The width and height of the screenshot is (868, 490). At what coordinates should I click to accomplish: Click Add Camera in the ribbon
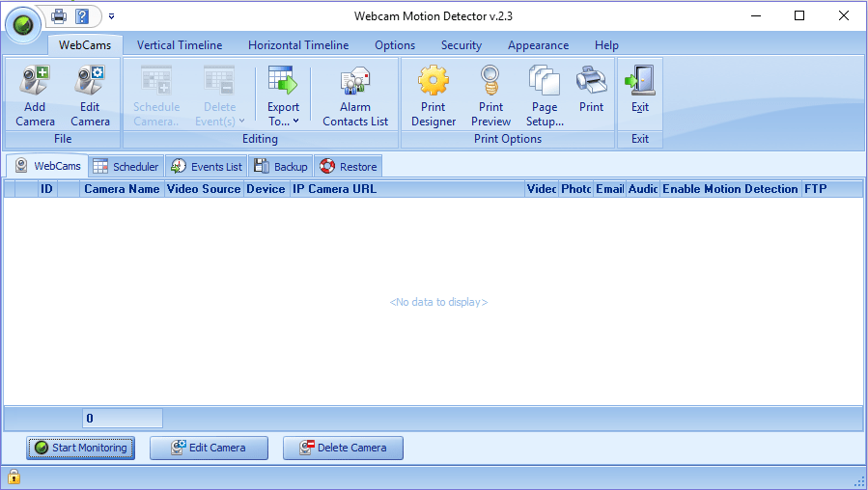tap(35, 96)
